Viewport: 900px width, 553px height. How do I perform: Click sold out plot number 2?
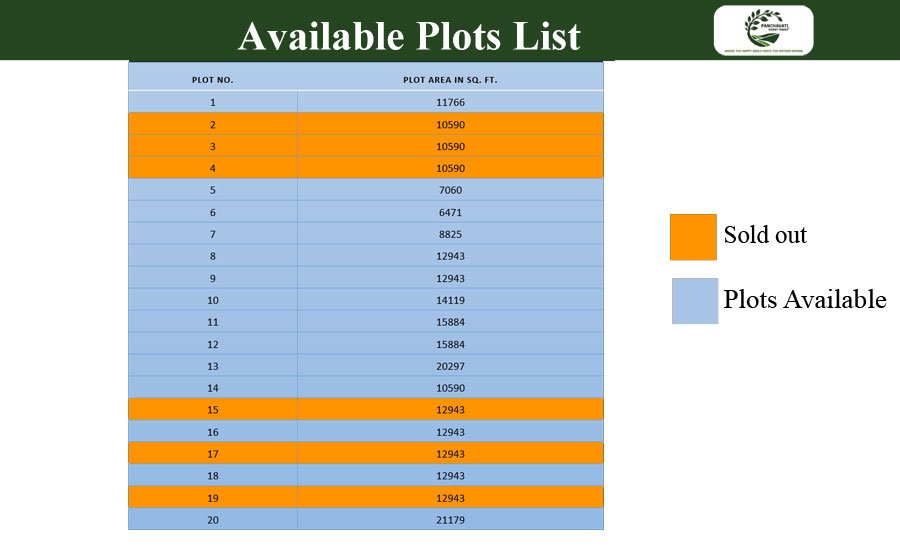213,125
